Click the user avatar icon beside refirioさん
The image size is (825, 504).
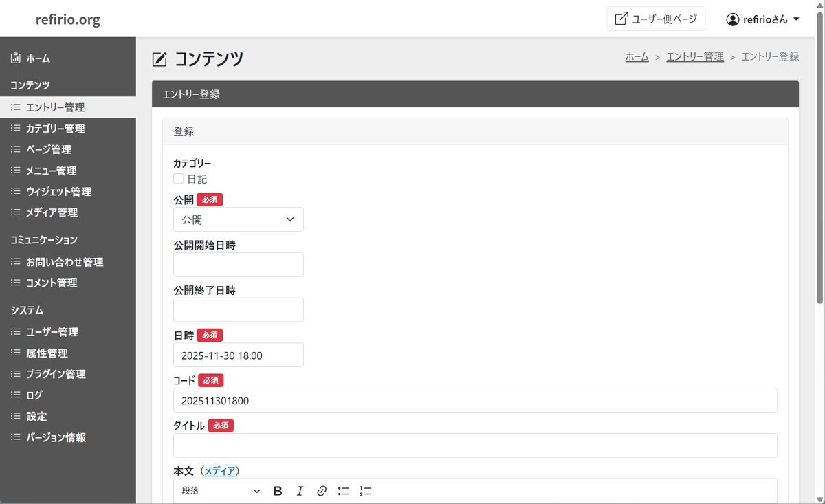[733, 19]
